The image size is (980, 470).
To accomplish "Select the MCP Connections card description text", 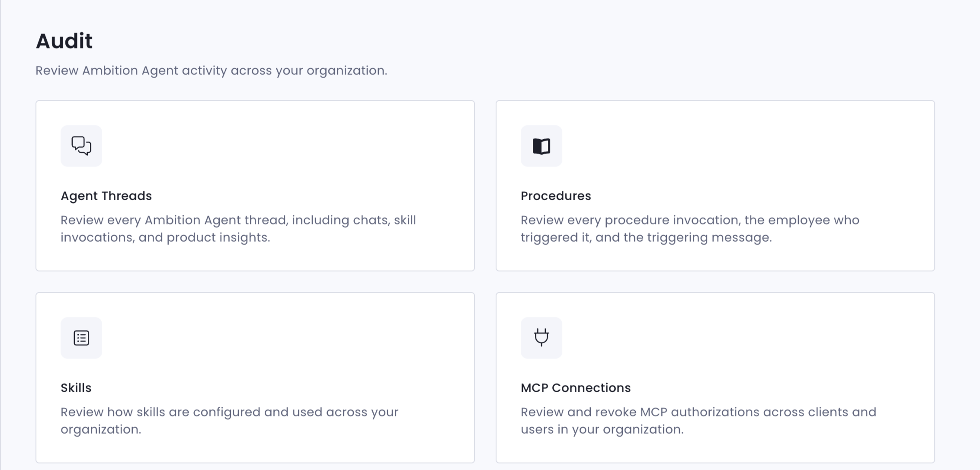I will (698, 421).
